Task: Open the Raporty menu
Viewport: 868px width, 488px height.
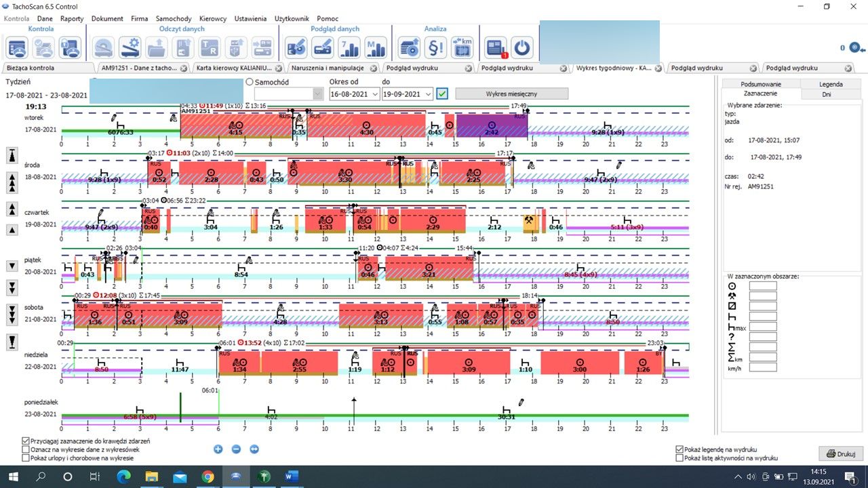Action: point(72,19)
